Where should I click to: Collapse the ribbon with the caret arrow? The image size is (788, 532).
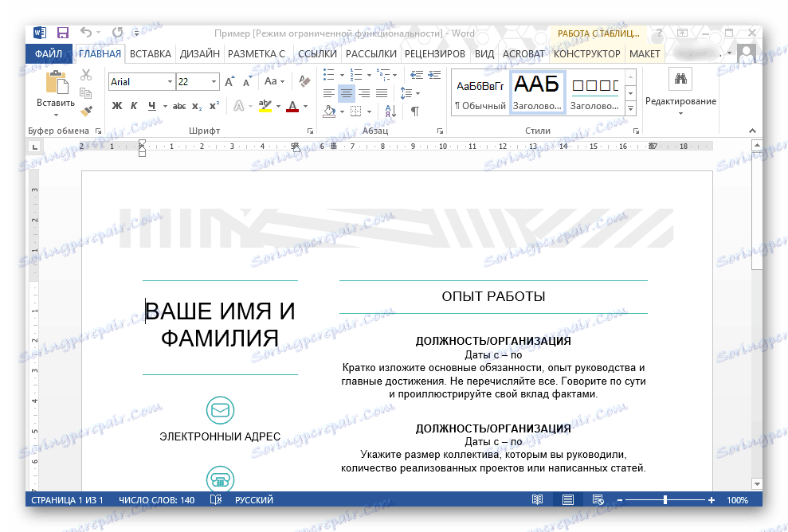(752, 131)
